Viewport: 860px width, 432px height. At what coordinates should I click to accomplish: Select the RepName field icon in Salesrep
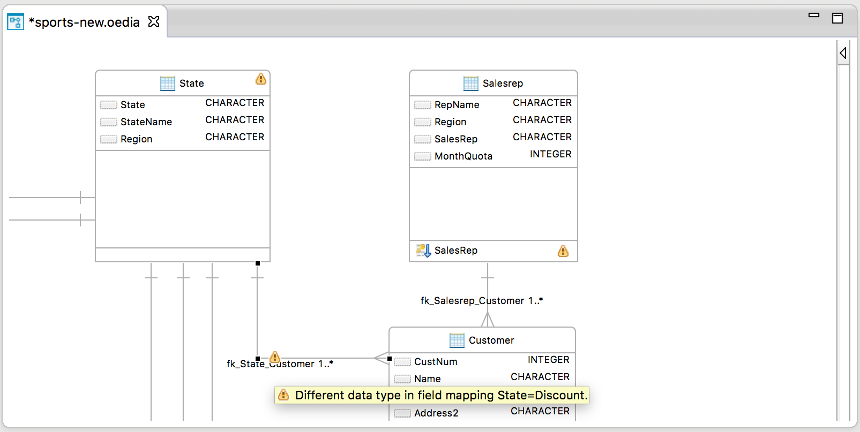pos(422,105)
